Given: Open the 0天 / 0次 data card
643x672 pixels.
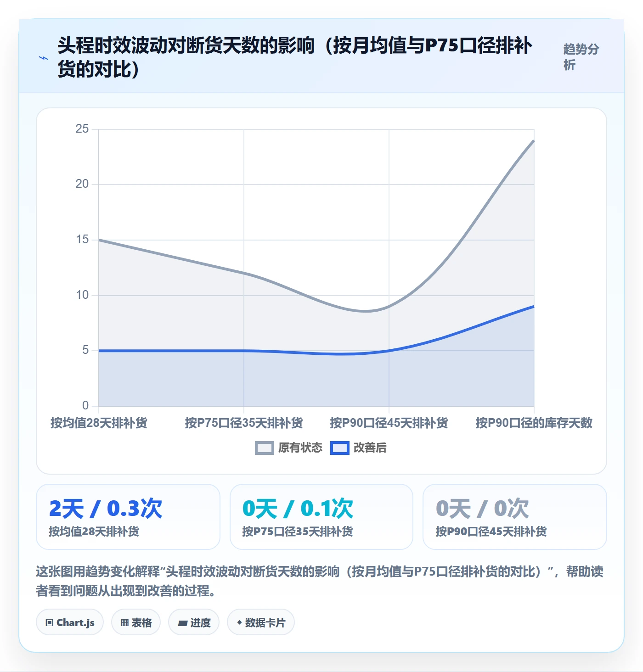Looking at the screenshot, I should point(515,517).
